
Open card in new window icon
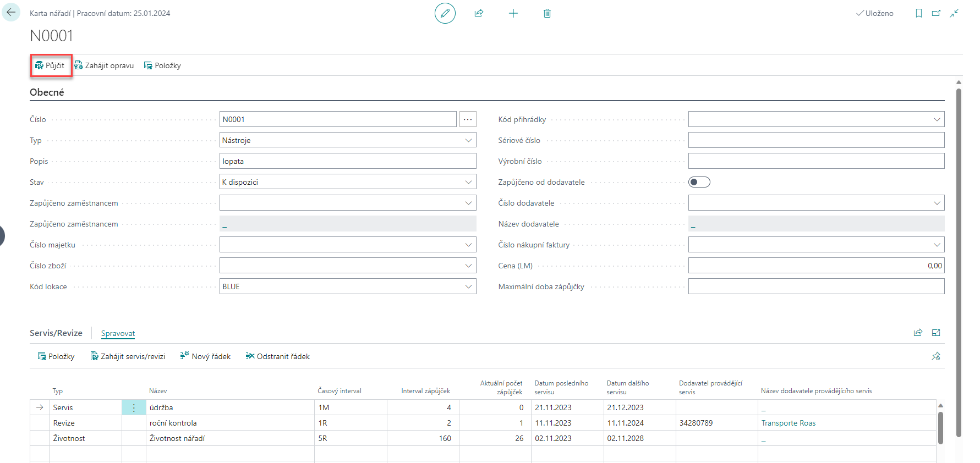(936, 13)
